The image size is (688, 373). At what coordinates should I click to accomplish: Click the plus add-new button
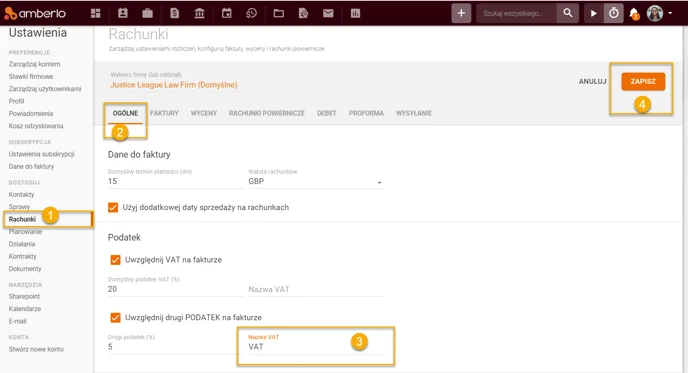(x=461, y=13)
